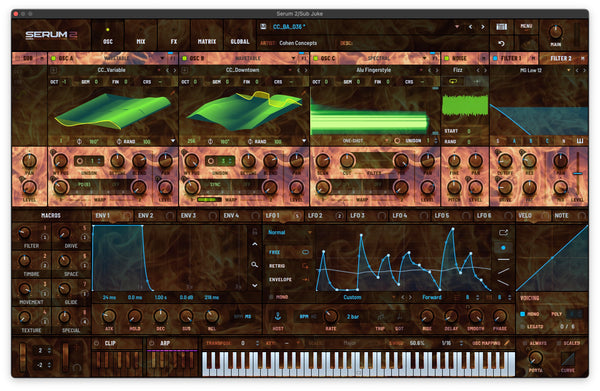This screenshot has width=600, height=391.
Task: Select the LFO 2 tab
Action: point(324,216)
